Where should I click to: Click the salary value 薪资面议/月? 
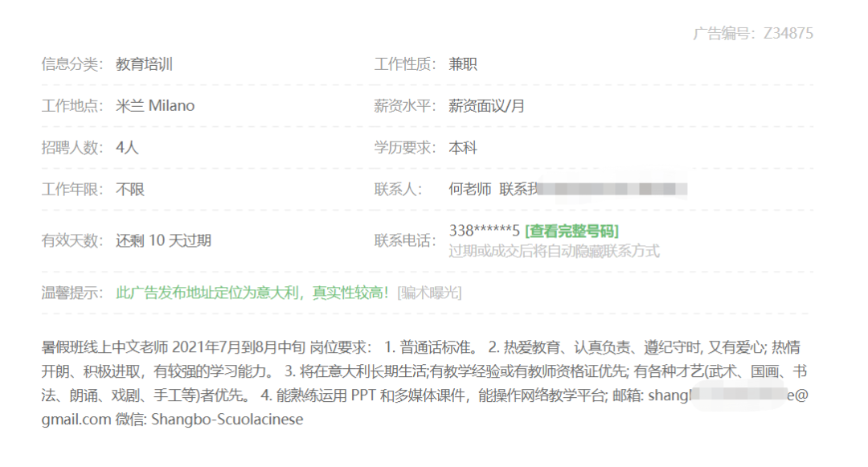(x=486, y=105)
